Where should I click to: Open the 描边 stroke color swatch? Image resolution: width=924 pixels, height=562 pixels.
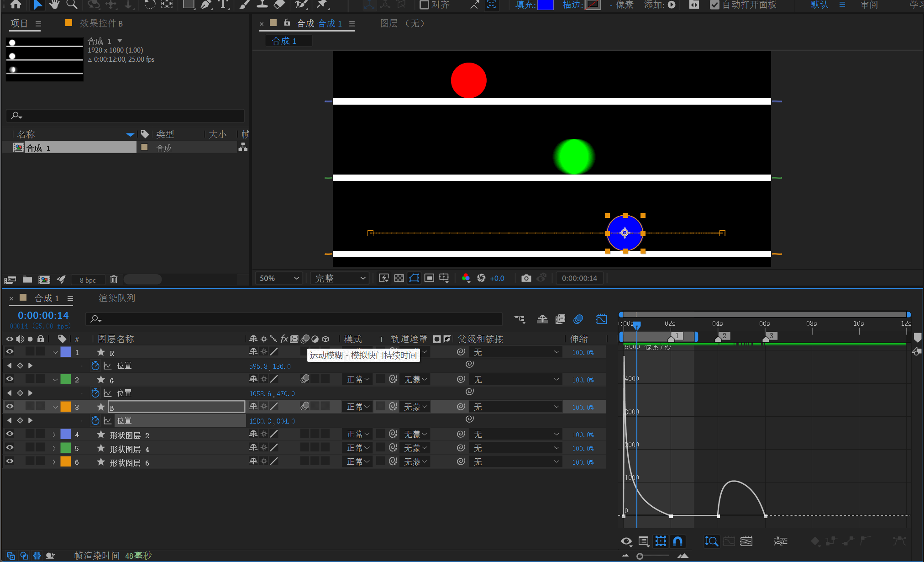tap(593, 5)
